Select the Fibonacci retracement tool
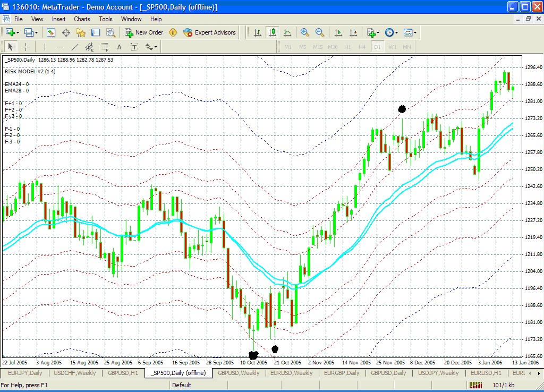The height and width of the screenshot is (392, 544). pos(105,47)
